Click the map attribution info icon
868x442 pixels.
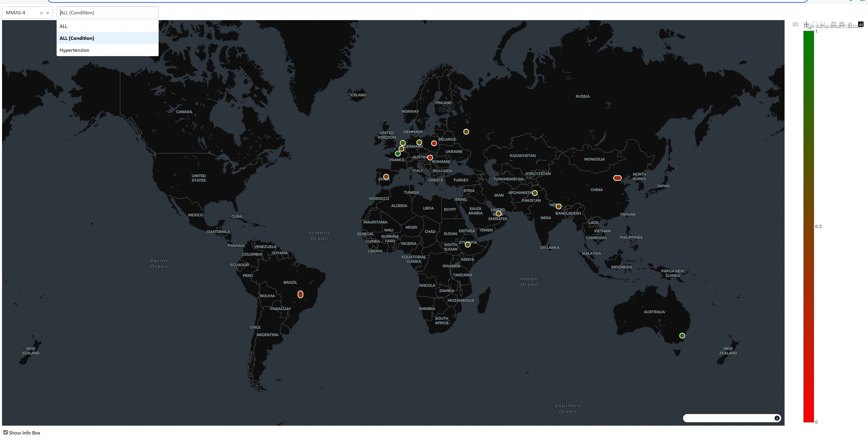777,418
